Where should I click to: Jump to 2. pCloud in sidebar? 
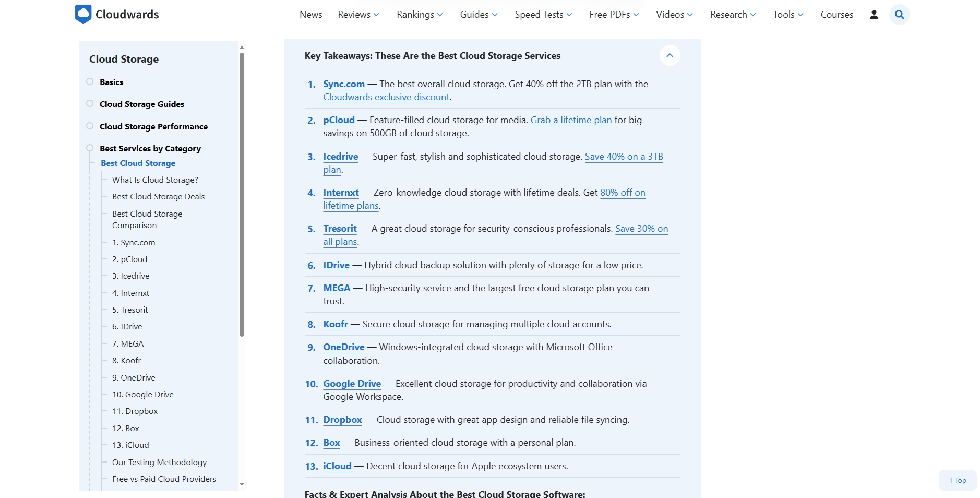[129, 259]
